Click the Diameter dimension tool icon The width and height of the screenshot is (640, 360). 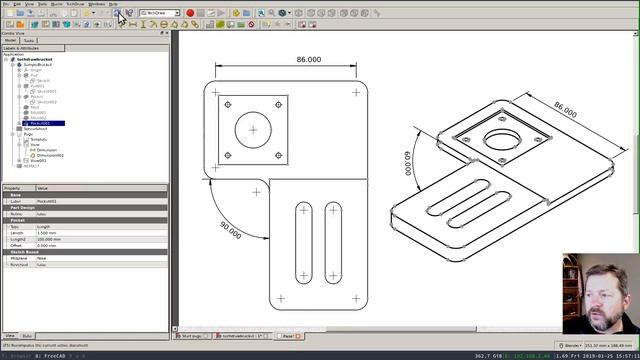[x=164, y=24]
